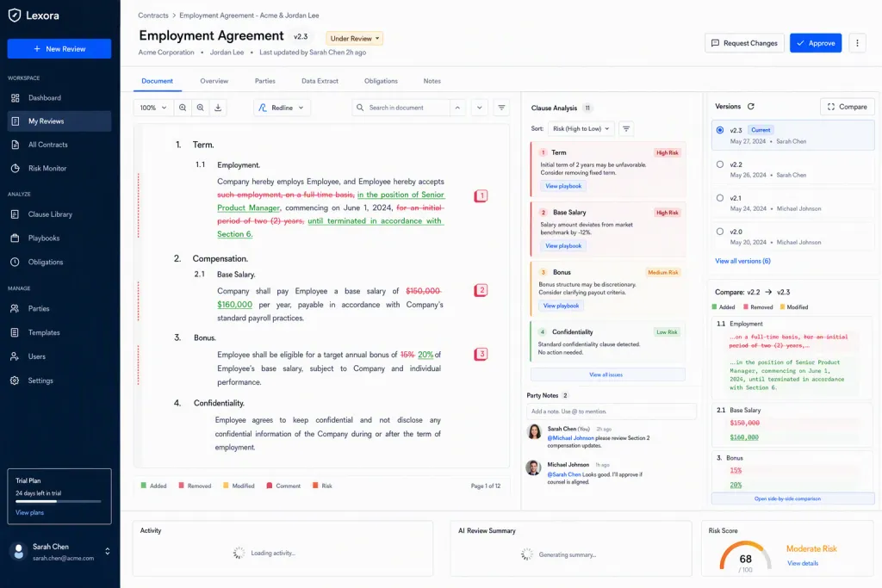The width and height of the screenshot is (882, 588).
Task: Refresh the Versions list
Action: pyautogui.click(x=750, y=106)
